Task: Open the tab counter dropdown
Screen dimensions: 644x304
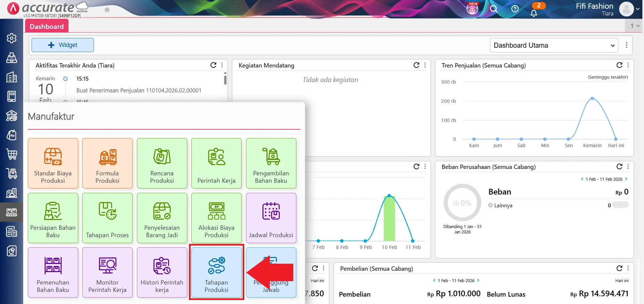Action: click(635, 26)
